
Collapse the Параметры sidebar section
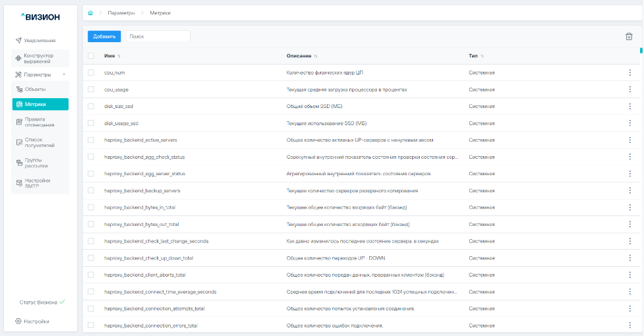(64, 74)
